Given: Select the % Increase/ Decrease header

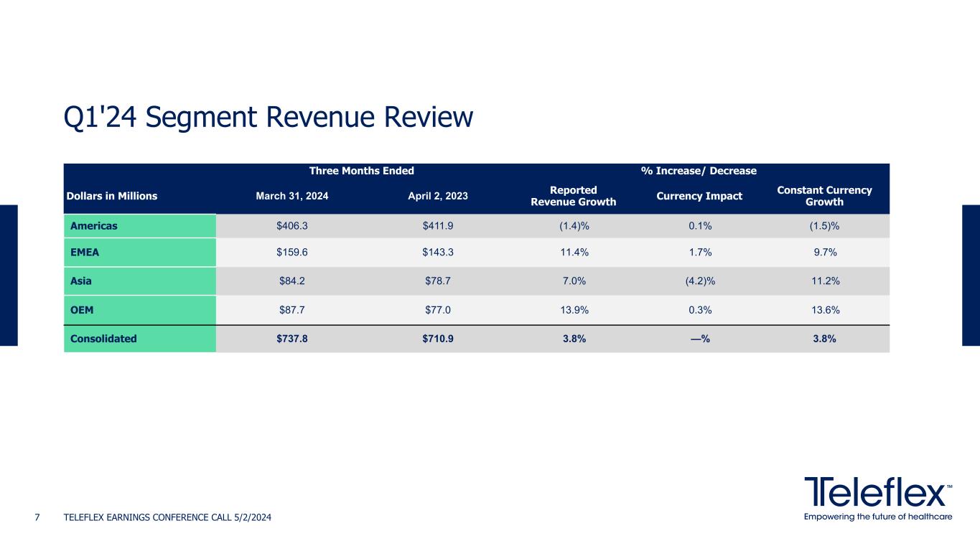Looking at the screenshot, I should [x=699, y=171].
